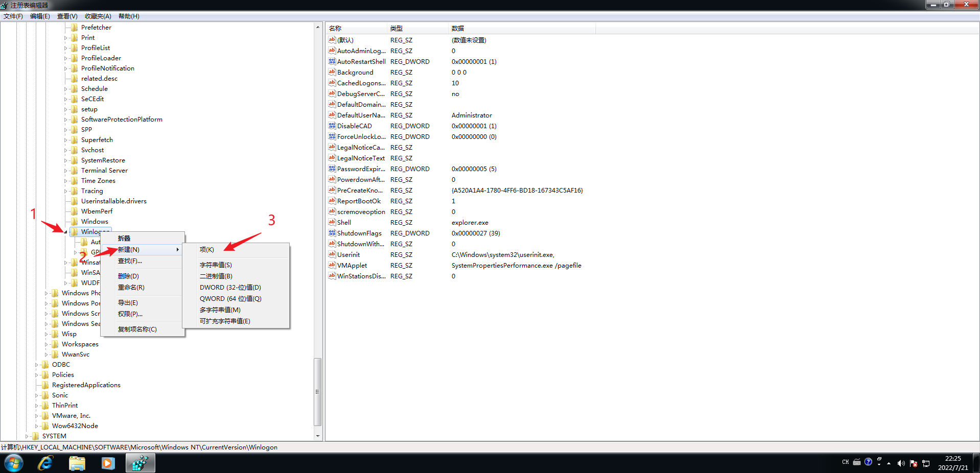The image size is (980, 473).
Task: Click the CH language indicator
Action: click(846, 462)
